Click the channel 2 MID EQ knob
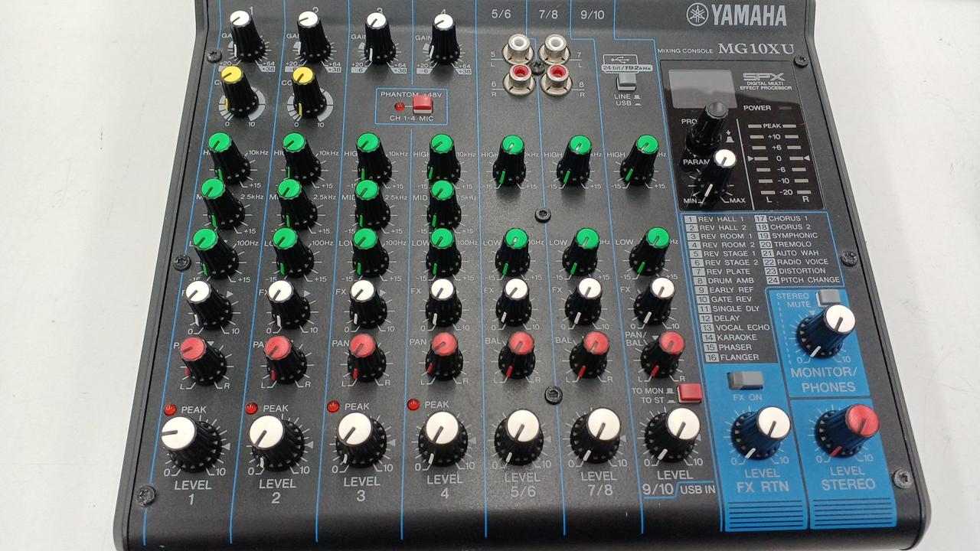This screenshot has width=980, height=551. tap(296, 205)
